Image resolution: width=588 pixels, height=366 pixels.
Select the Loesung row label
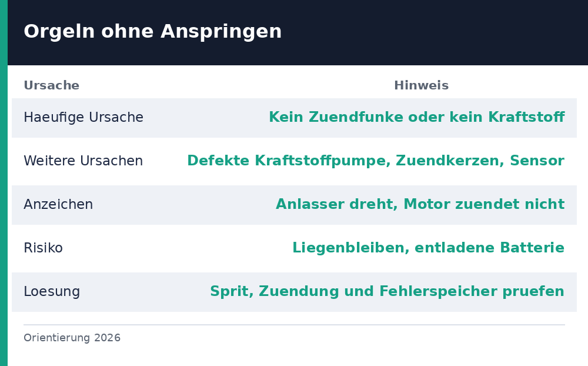pos(52,291)
